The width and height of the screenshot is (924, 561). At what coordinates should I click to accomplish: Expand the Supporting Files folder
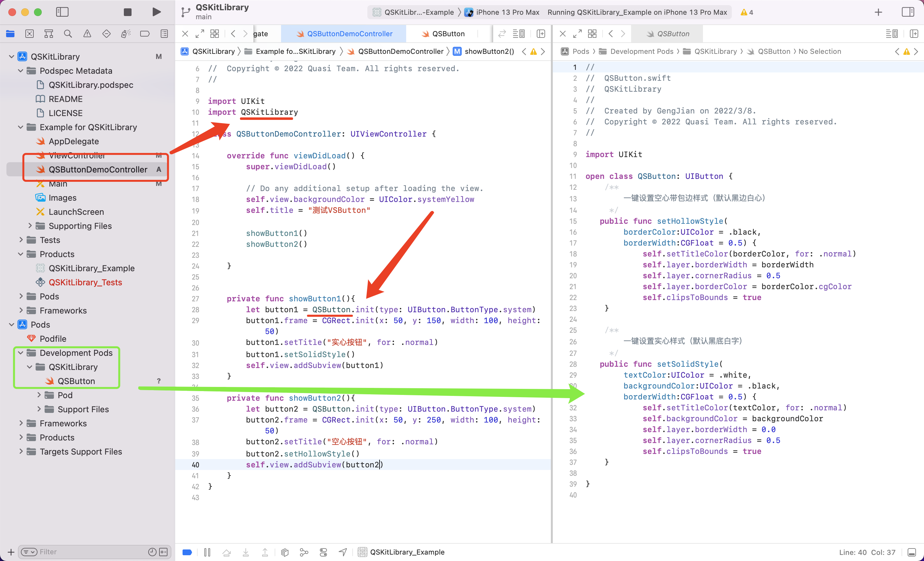30,226
